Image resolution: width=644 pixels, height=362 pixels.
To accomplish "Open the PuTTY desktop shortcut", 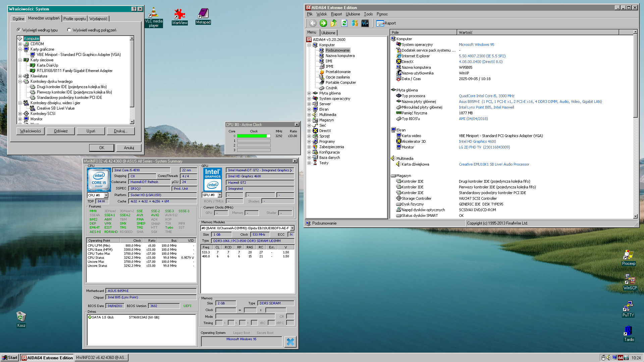I will pos(628,309).
